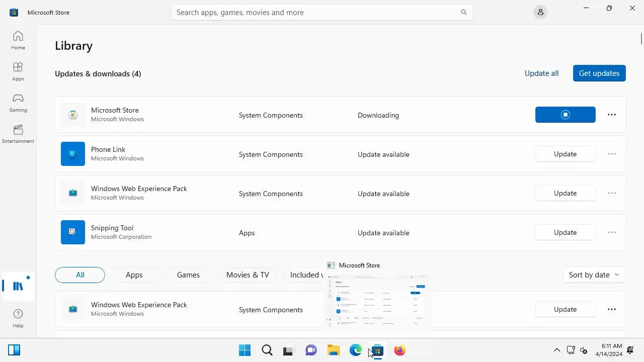This screenshot has width=644, height=362.
Task: Click the user profile icon
Action: (540, 12)
